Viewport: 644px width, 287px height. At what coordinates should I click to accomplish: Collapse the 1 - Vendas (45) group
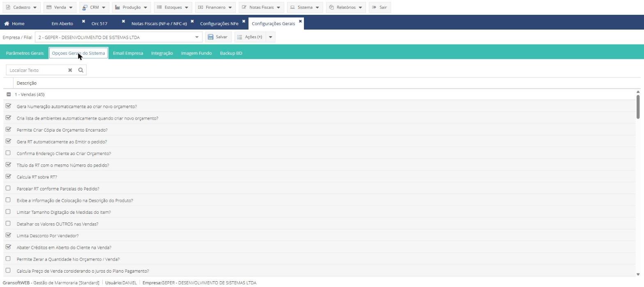(x=9, y=95)
